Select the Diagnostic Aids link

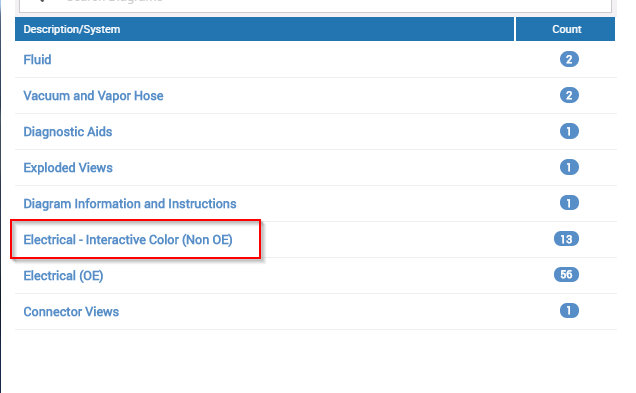[68, 132]
